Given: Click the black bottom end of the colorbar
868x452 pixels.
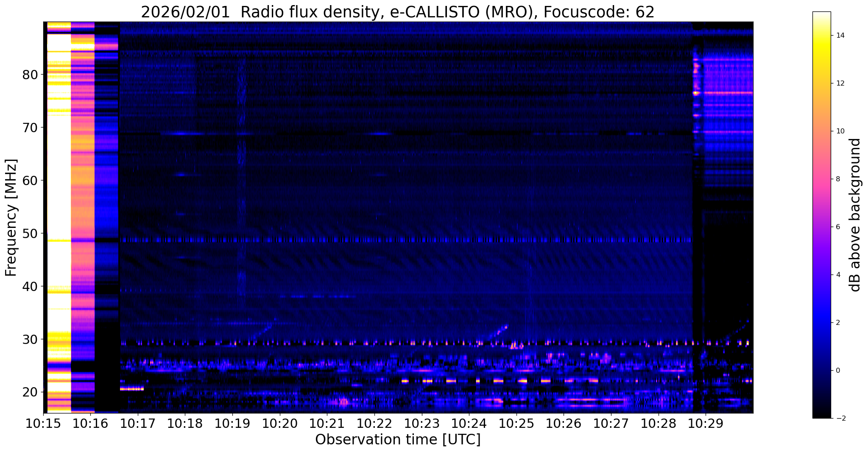Looking at the screenshot, I should pos(821,415).
